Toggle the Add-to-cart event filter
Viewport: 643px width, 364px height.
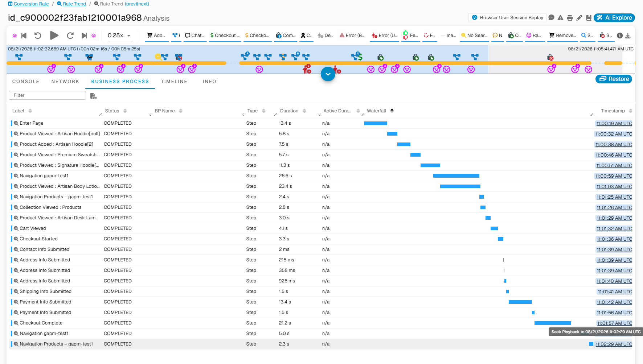(x=156, y=36)
